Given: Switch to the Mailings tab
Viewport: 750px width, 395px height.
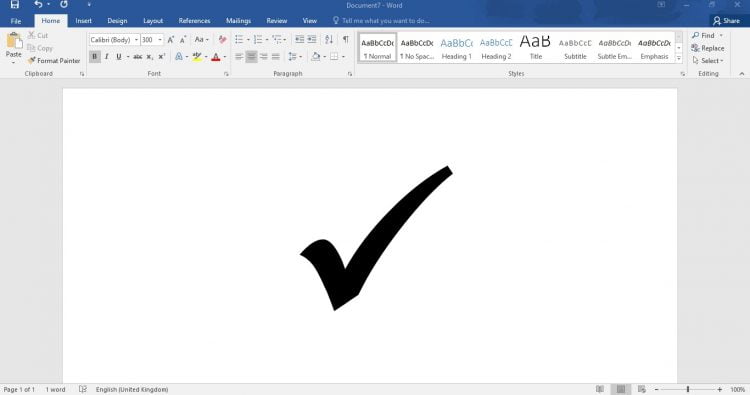Looking at the screenshot, I should (238, 21).
